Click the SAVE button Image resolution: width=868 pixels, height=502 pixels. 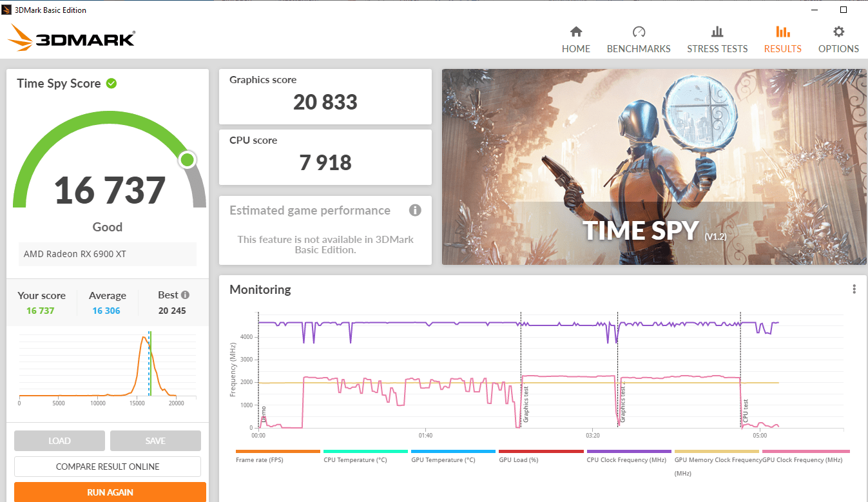click(x=155, y=441)
